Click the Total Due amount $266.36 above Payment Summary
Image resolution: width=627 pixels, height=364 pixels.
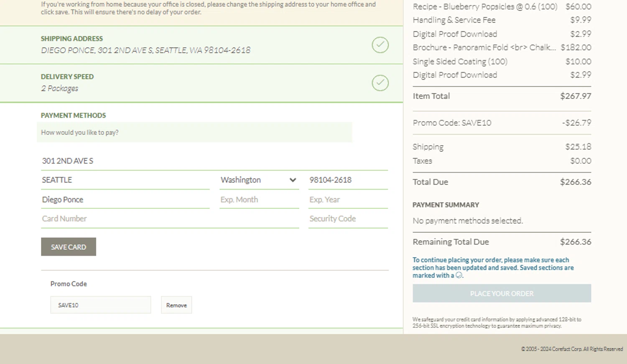(576, 182)
